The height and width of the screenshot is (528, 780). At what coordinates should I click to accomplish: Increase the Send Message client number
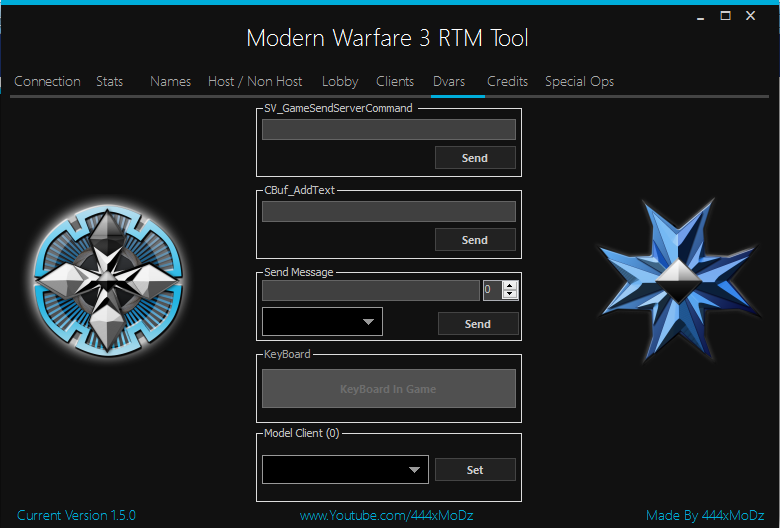click(510, 286)
